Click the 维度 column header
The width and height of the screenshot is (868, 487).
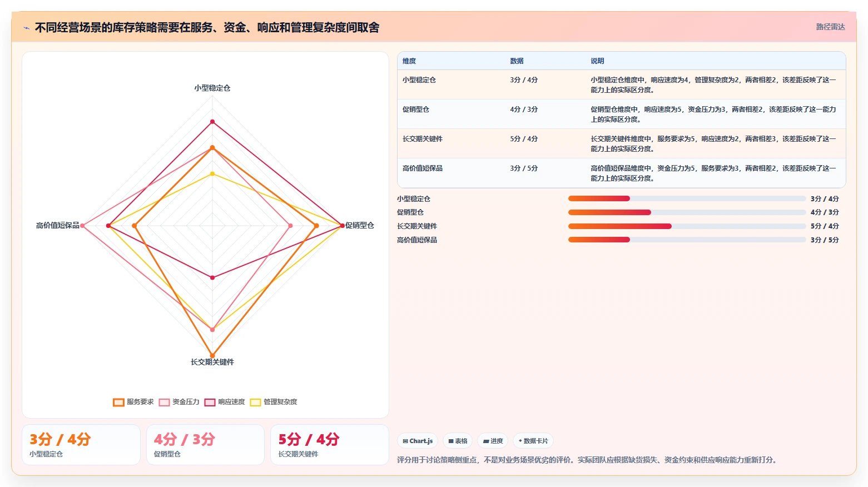click(x=409, y=61)
